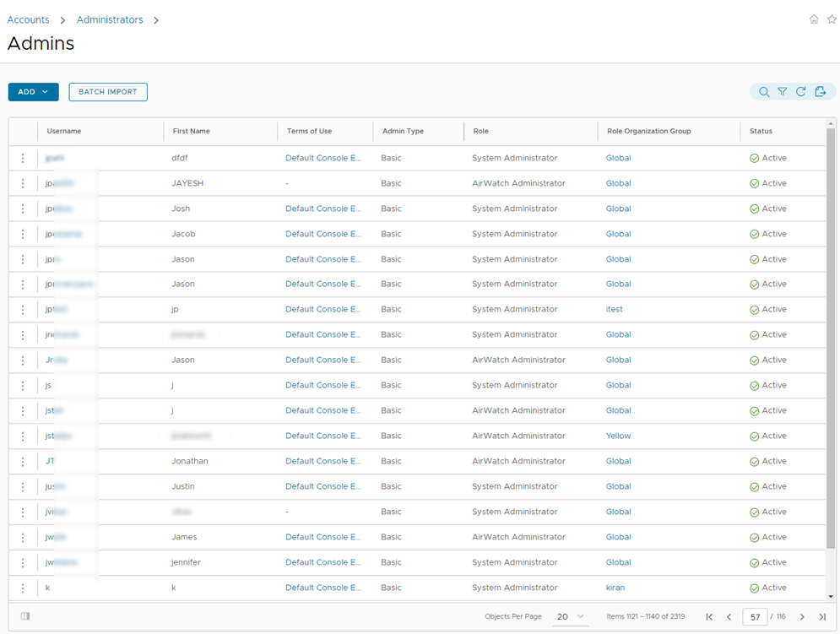Image resolution: width=840 pixels, height=634 pixels.
Task: Open the filter funnel icon
Action: pos(782,92)
